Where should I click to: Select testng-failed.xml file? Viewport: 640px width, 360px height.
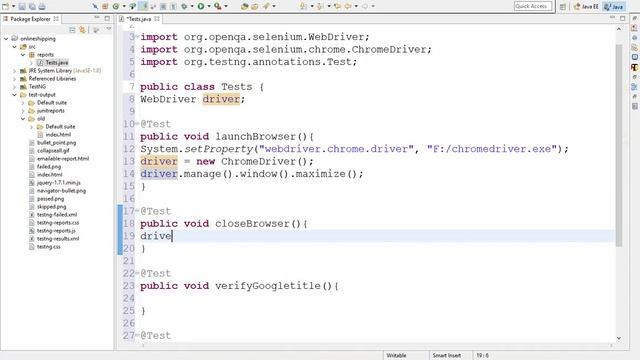tap(57, 214)
